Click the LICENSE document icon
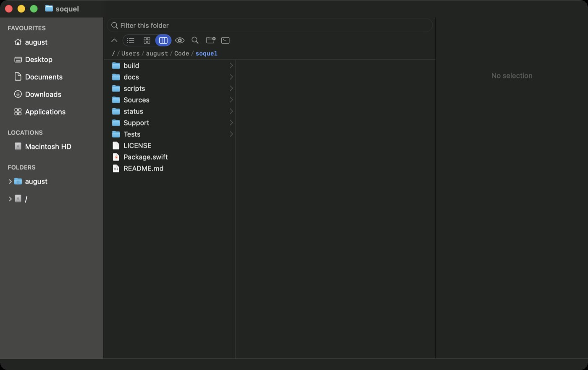The width and height of the screenshot is (588, 370). [x=116, y=145]
